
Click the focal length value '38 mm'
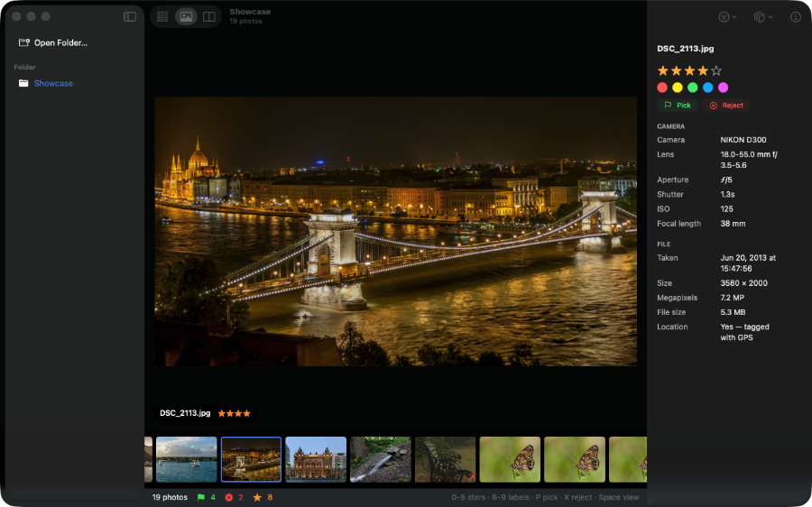click(733, 224)
